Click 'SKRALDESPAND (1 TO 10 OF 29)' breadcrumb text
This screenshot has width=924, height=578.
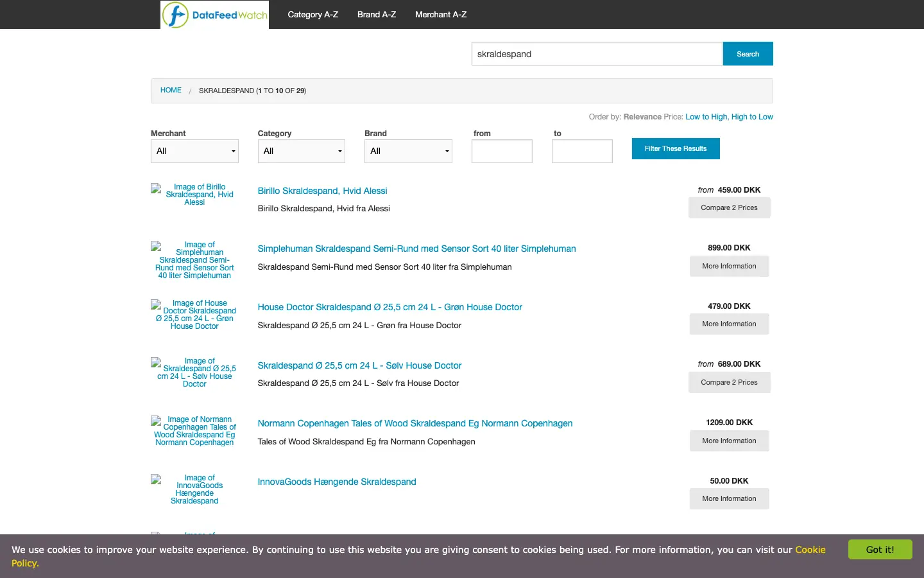click(252, 91)
